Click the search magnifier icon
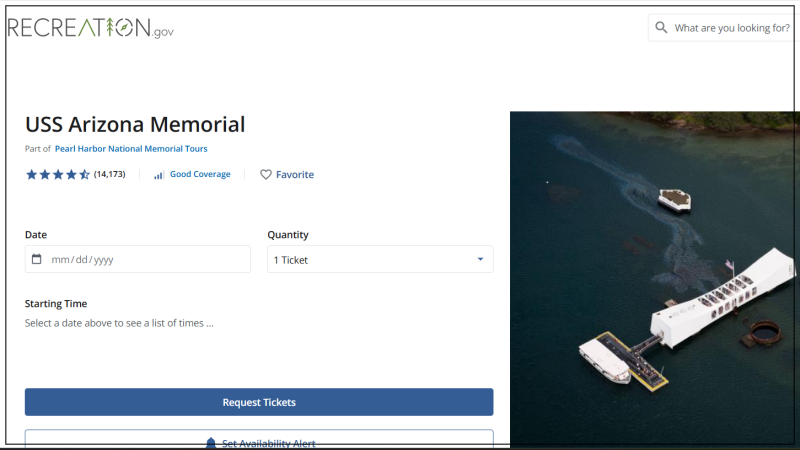800x450 pixels. [661, 28]
